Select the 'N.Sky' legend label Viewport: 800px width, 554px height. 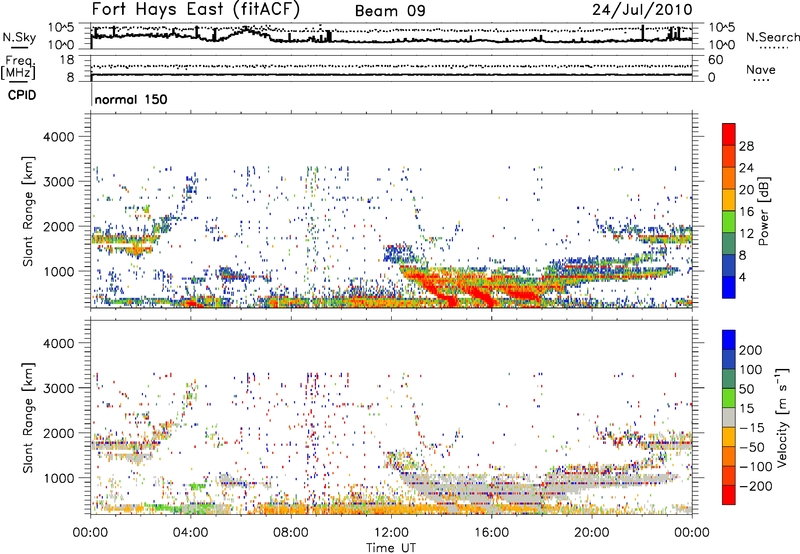click(x=19, y=37)
